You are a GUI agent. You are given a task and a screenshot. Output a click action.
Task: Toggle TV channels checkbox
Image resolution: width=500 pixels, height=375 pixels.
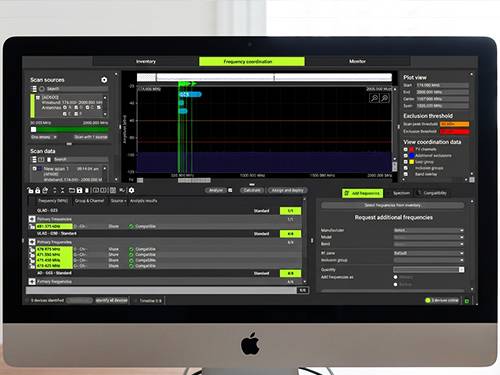(406, 149)
